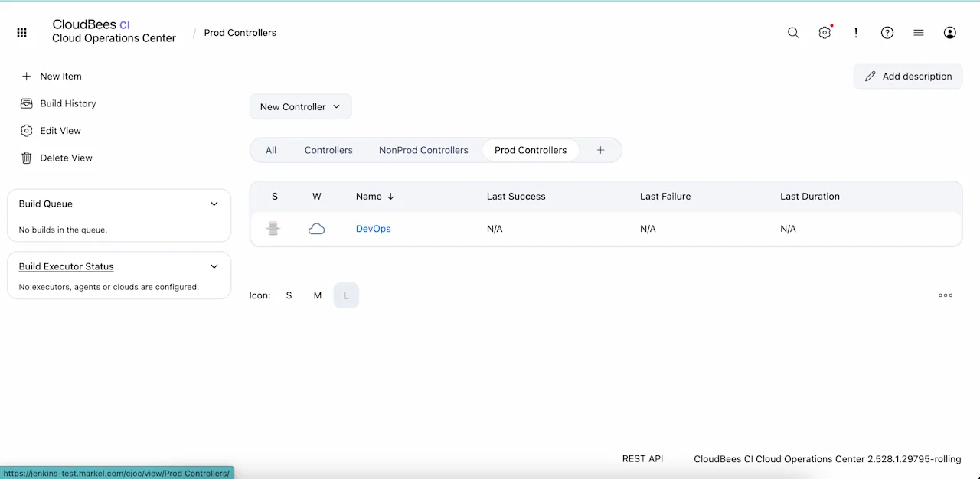Open the apps grid icon top left
The image size is (980, 479).
click(21, 32)
